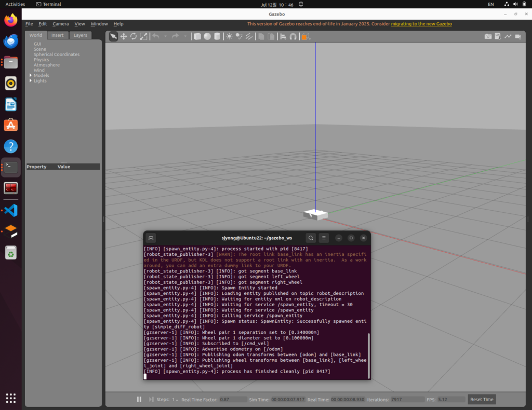This screenshot has height=410, width=532.
Task: Activate the scale mode tool
Action: coord(143,36)
